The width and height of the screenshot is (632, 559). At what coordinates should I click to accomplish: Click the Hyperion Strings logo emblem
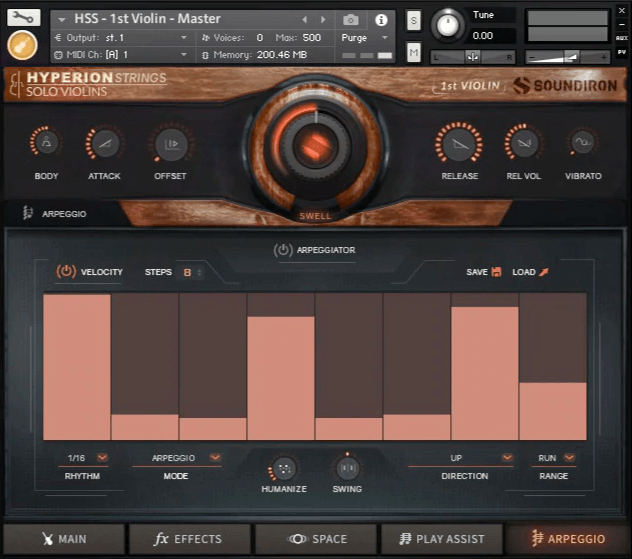pos(15,84)
